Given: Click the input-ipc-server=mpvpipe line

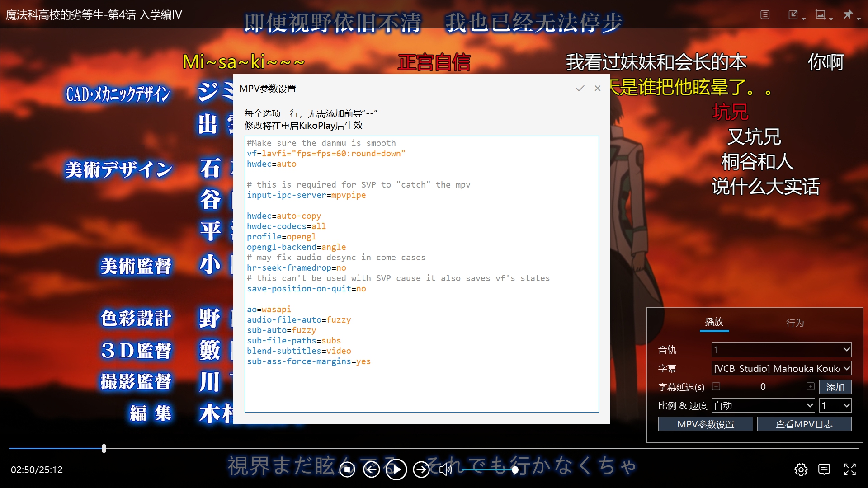Looking at the screenshot, I should [307, 195].
